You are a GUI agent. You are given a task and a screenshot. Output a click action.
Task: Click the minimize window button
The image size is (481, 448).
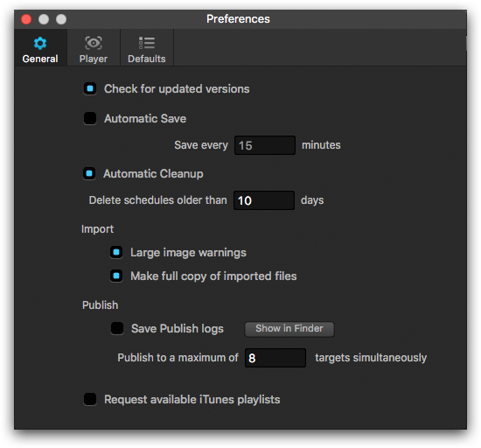44,19
